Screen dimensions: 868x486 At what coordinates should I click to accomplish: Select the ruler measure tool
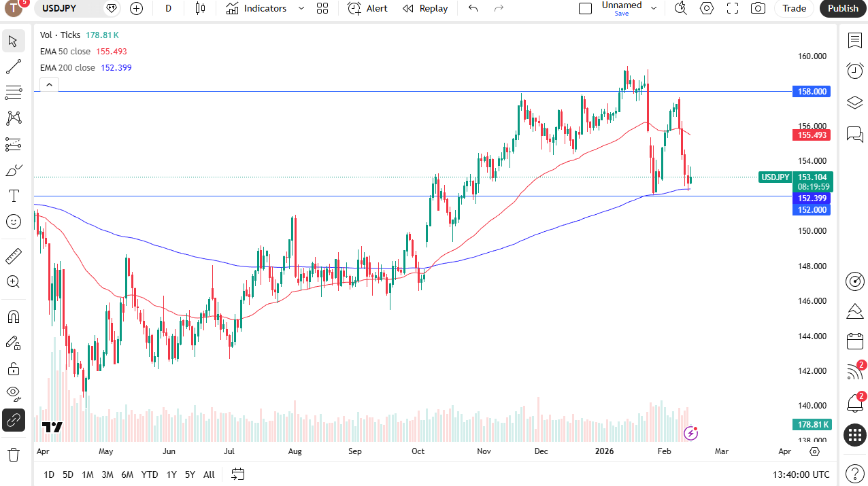pos(13,256)
